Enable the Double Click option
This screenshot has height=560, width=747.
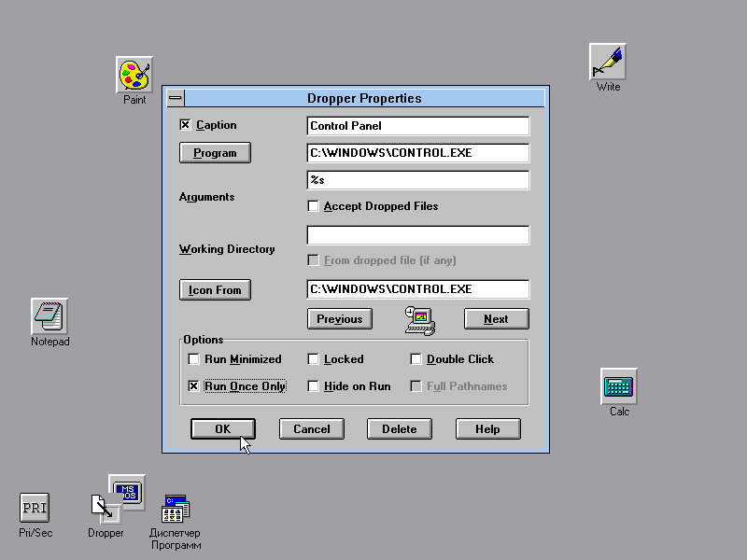tap(416, 359)
